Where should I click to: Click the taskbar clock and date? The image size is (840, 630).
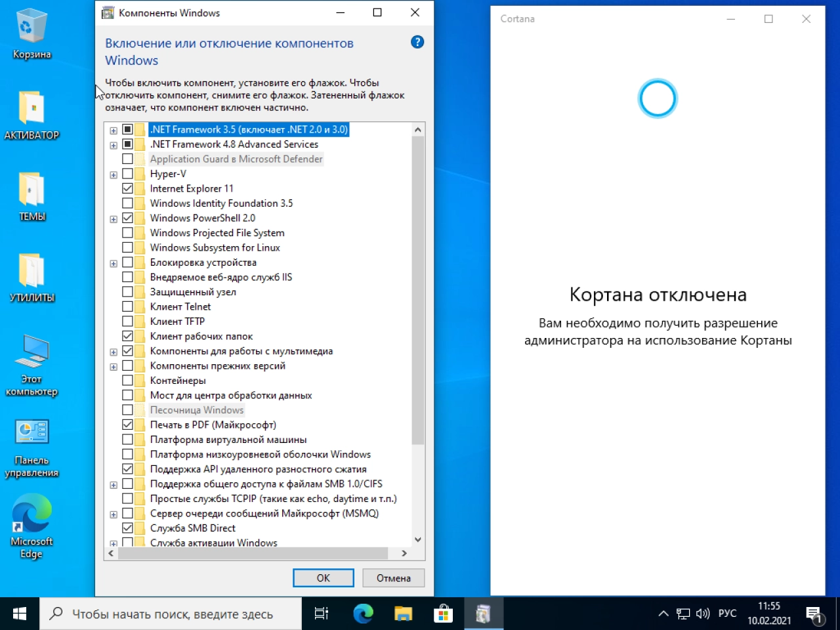click(769, 614)
